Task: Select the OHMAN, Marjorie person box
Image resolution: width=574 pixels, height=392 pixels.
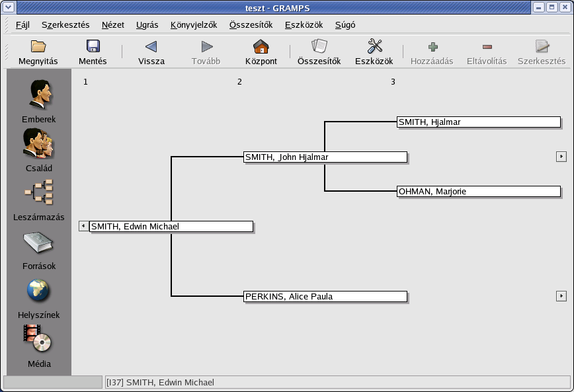Action: tap(478, 192)
